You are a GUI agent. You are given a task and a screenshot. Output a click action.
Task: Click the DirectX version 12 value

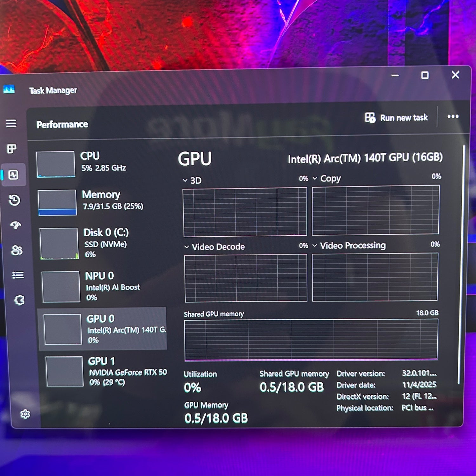click(x=420, y=396)
